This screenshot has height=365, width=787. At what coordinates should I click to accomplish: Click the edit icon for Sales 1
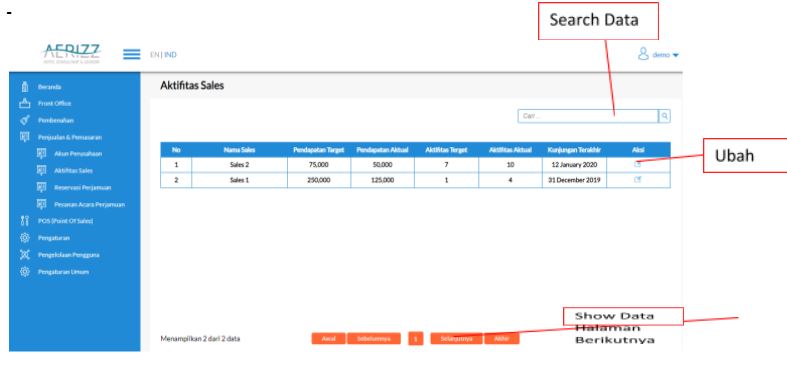[x=637, y=180]
